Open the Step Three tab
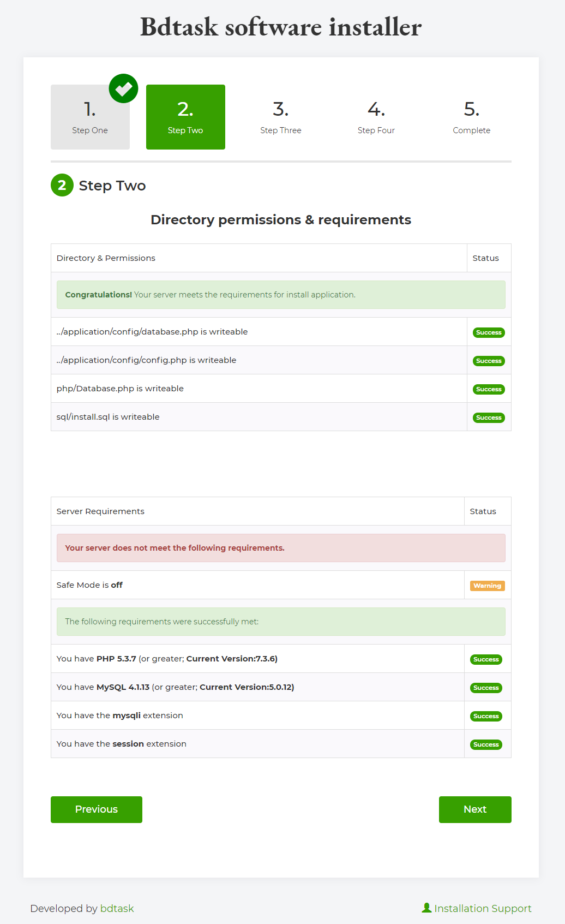Image resolution: width=565 pixels, height=924 pixels. pyautogui.click(x=281, y=117)
